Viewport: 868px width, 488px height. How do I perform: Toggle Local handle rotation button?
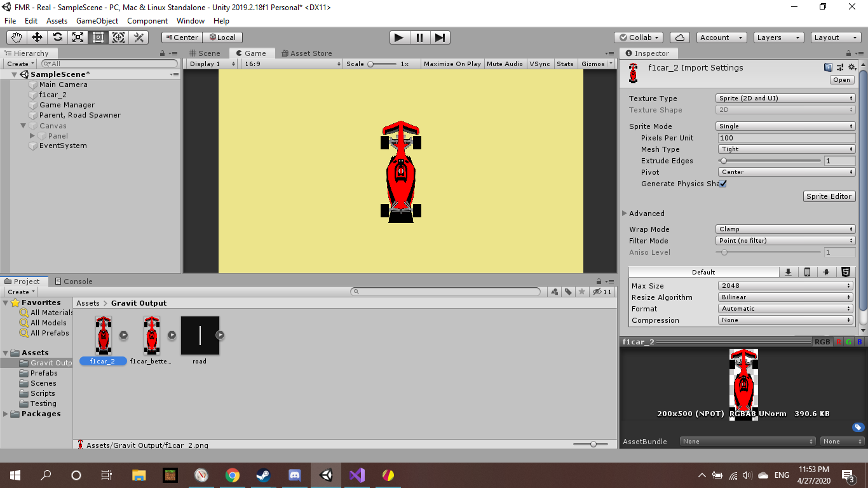pos(222,37)
